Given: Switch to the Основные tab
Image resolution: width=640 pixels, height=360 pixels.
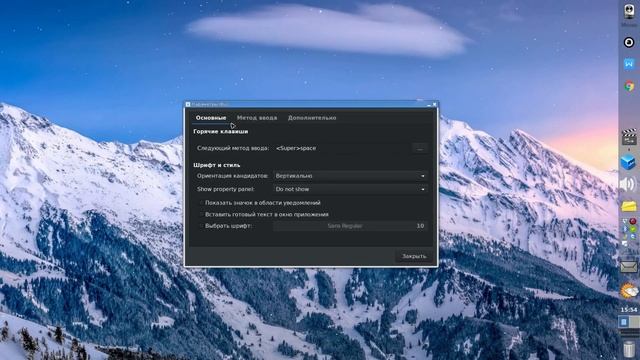Looking at the screenshot, I should (x=211, y=118).
